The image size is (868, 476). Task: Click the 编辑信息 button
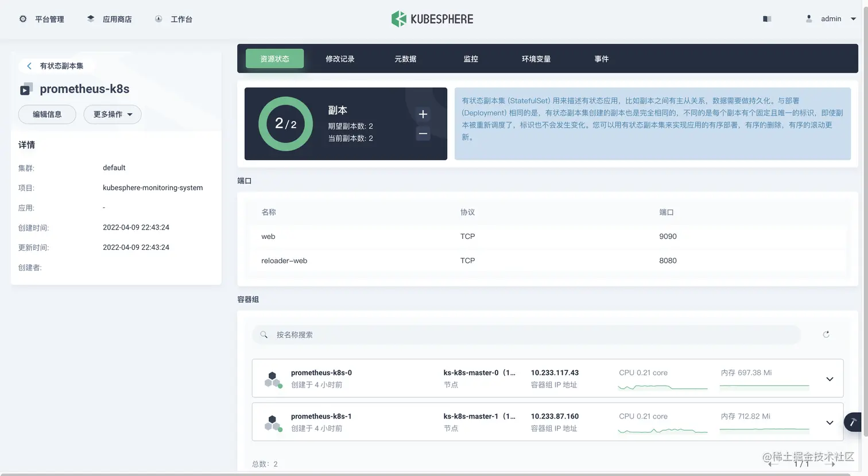(x=47, y=114)
